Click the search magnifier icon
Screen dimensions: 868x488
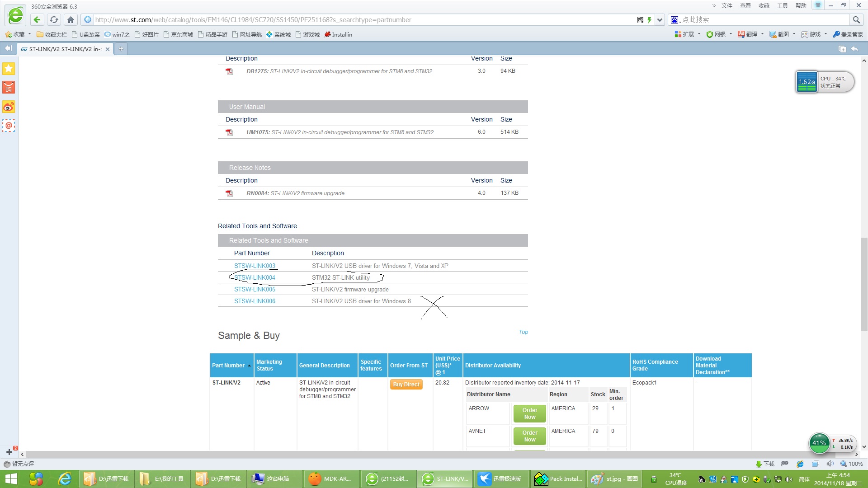856,19
